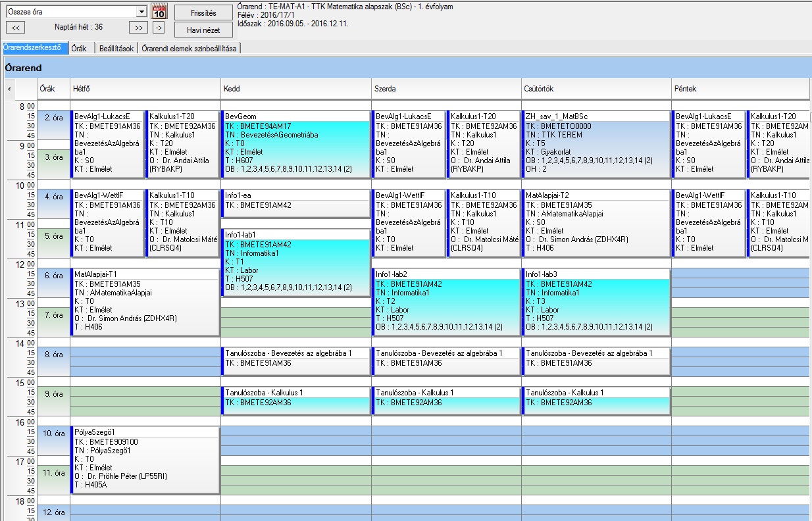The image size is (812, 521).
Task: Select Csütörtök's Tanulószoba - Bevezetés az algebrába 1
Action: [597, 361]
